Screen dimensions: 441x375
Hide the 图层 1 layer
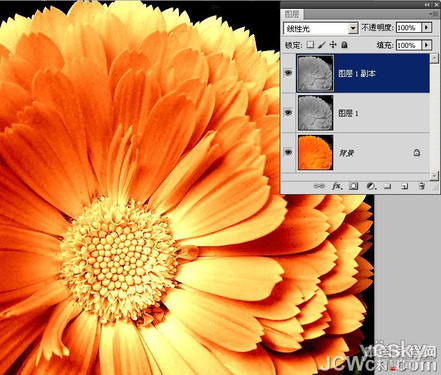point(288,113)
